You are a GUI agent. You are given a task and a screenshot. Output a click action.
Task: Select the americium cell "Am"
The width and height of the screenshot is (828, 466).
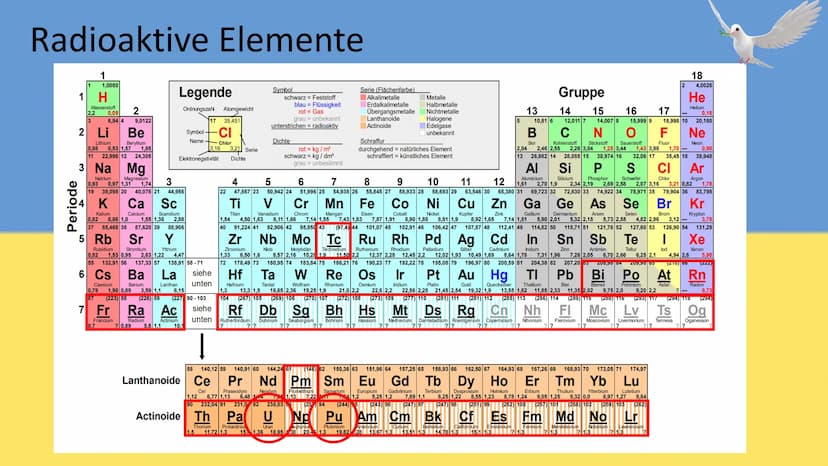(366, 417)
